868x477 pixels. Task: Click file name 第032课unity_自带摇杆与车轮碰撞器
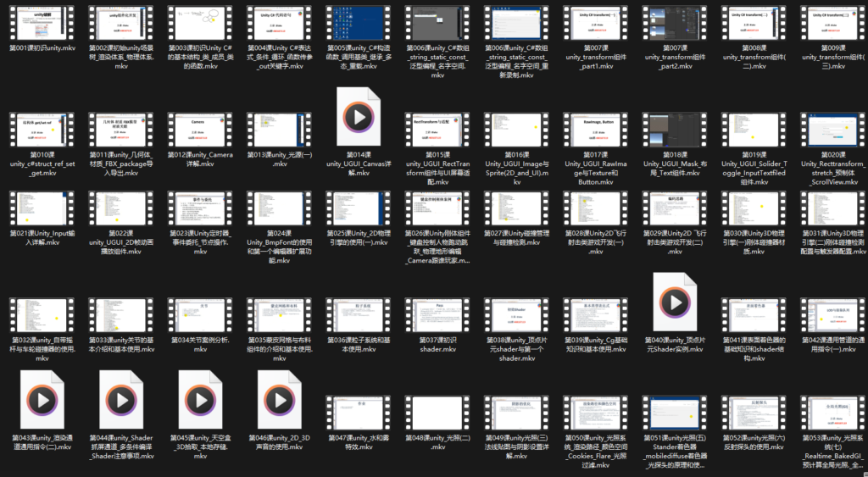point(42,349)
